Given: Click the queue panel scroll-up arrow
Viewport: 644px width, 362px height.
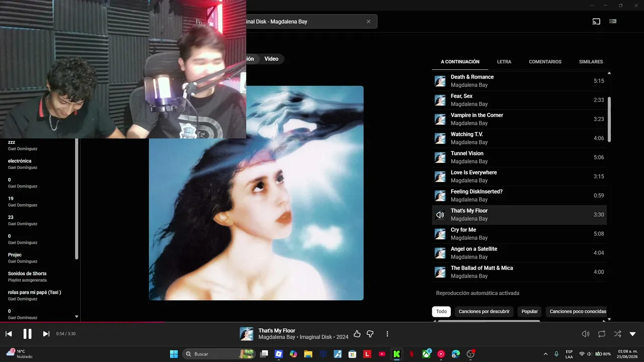Looking at the screenshot, I should (609, 73).
